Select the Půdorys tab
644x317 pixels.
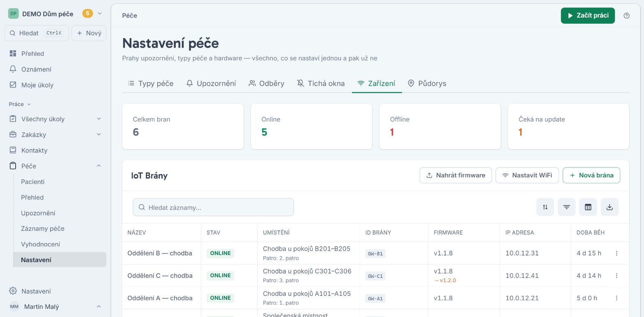tap(427, 83)
